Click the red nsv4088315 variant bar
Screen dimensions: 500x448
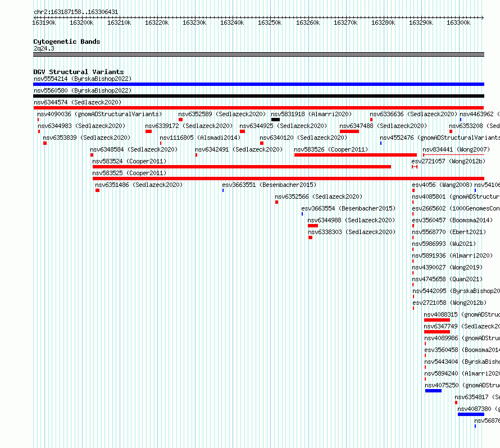tap(437, 320)
